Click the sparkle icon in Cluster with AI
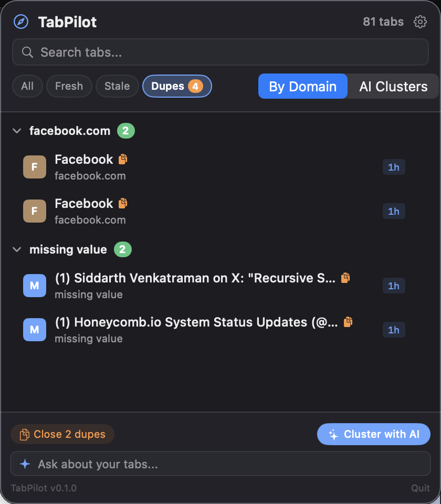This screenshot has height=504, width=441. point(333,434)
